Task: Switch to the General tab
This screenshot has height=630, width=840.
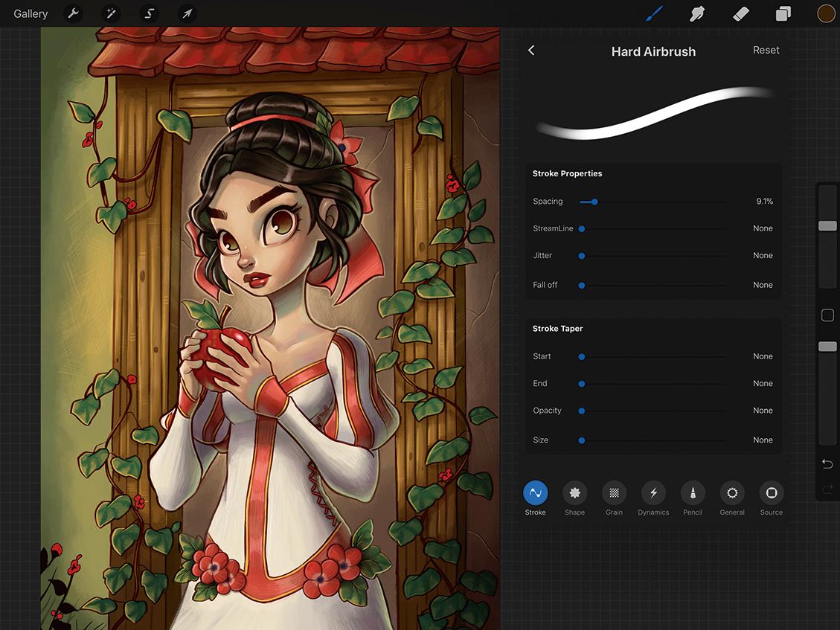Action: point(732,498)
